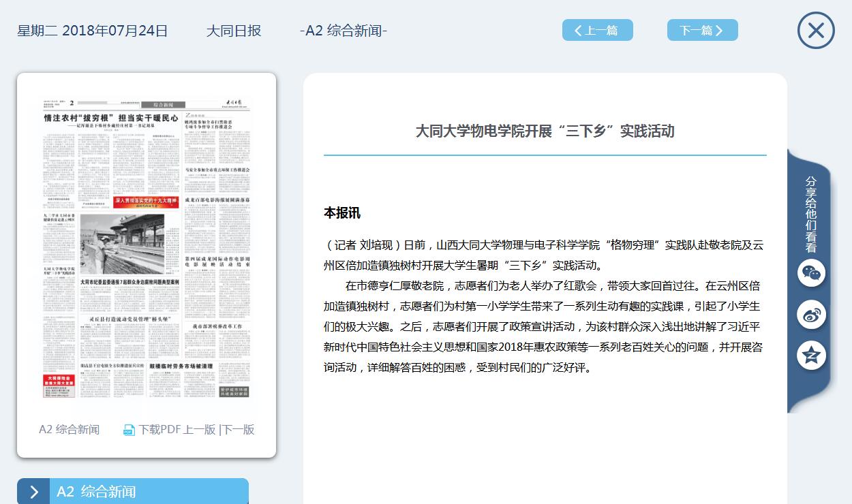Click the paragraph starting 在市德亨仁厚敬老院
The image size is (852, 504).
pyautogui.click(x=543, y=327)
